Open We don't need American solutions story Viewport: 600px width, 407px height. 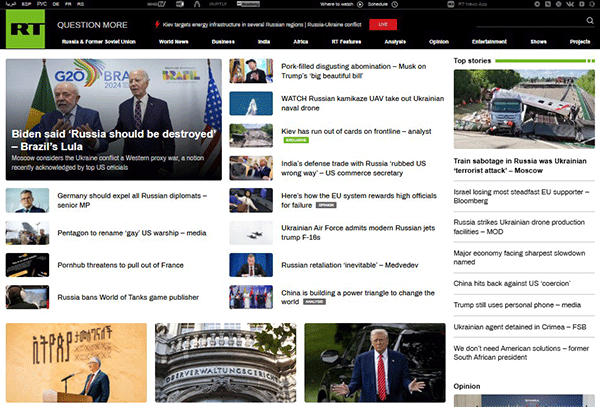[x=521, y=353]
